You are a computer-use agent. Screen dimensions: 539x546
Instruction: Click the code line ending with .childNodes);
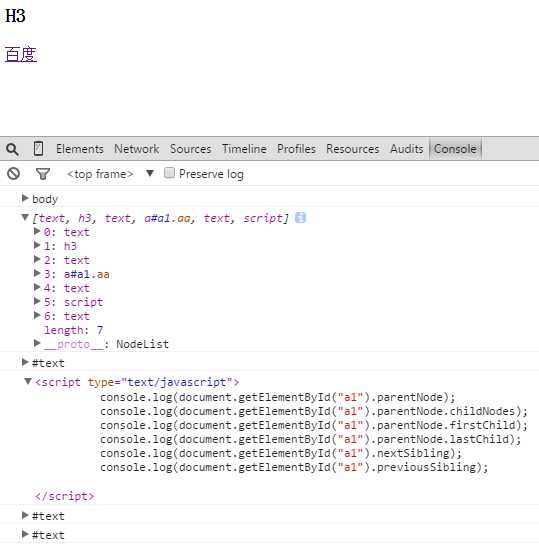[x=314, y=411]
